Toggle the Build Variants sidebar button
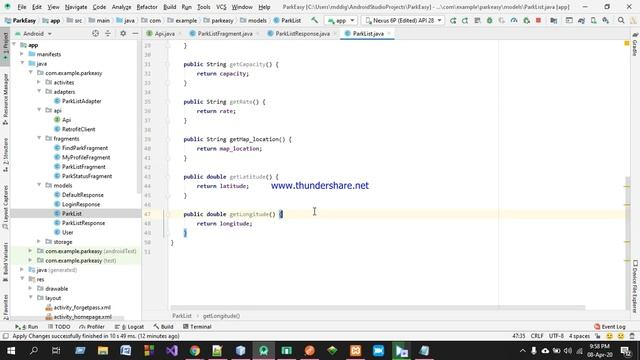 [5, 262]
